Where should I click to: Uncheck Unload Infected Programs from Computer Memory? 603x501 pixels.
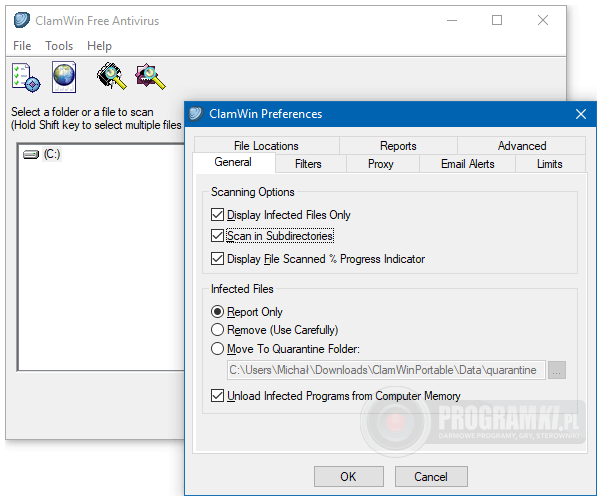(x=217, y=396)
